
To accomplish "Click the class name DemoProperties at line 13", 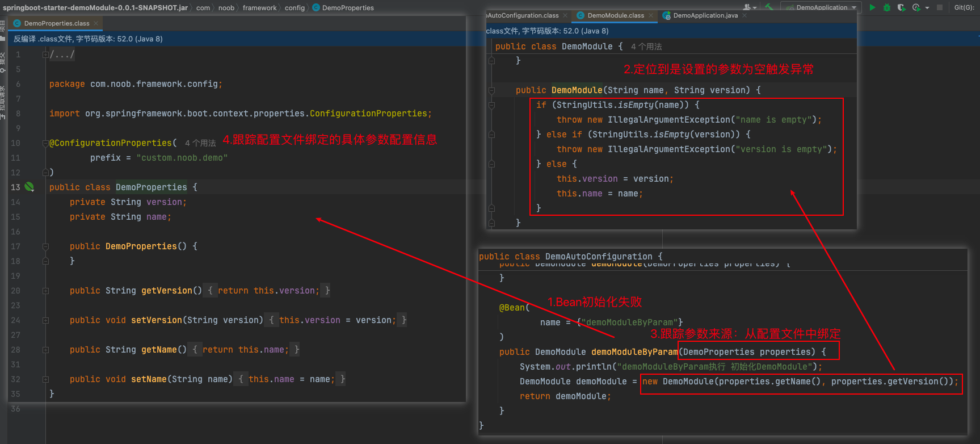I will [152, 187].
